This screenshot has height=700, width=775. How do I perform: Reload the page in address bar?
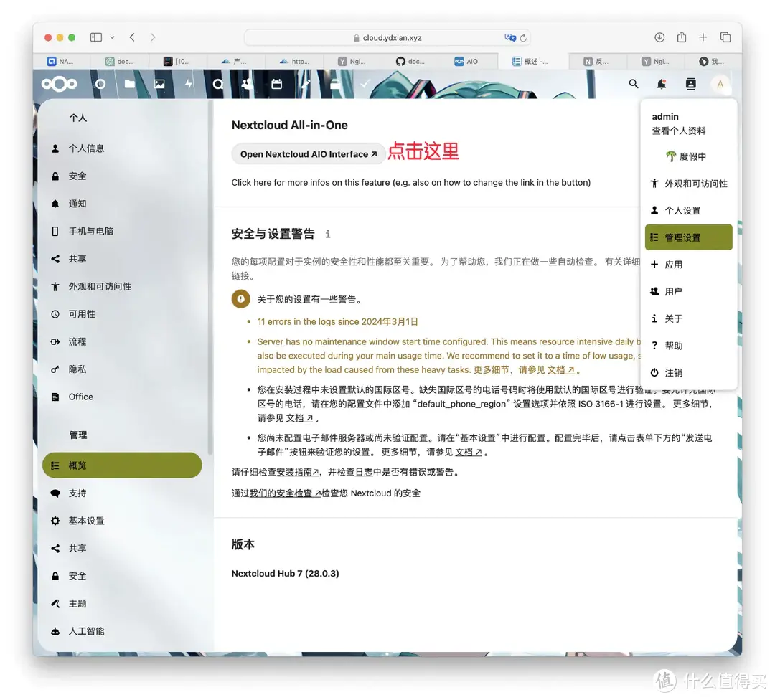tap(523, 37)
